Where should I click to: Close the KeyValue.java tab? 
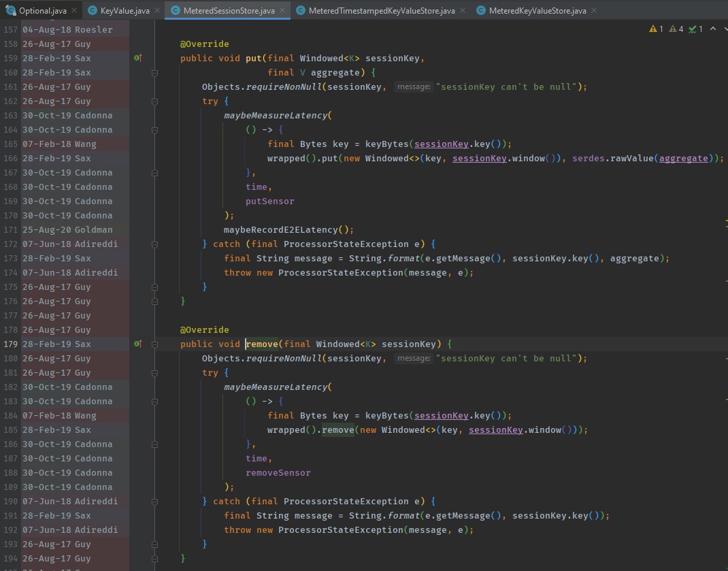[157, 10]
